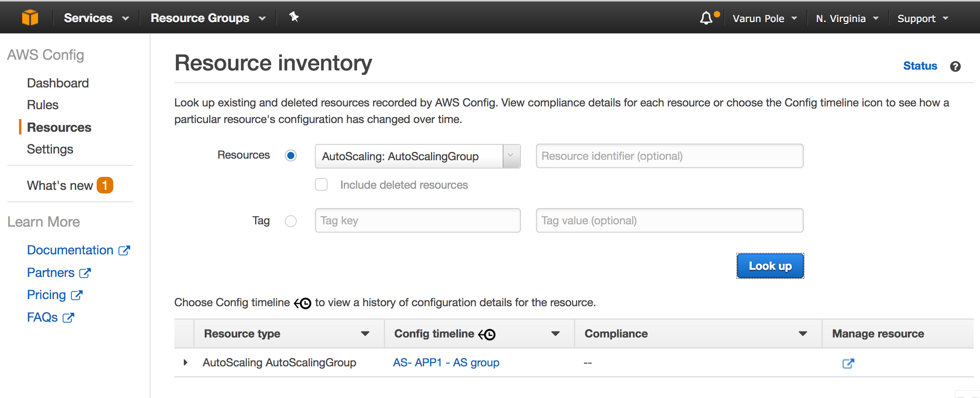Sort by the Compliance column arrow
Image resolution: width=980 pixels, height=398 pixels.
(x=803, y=334)
